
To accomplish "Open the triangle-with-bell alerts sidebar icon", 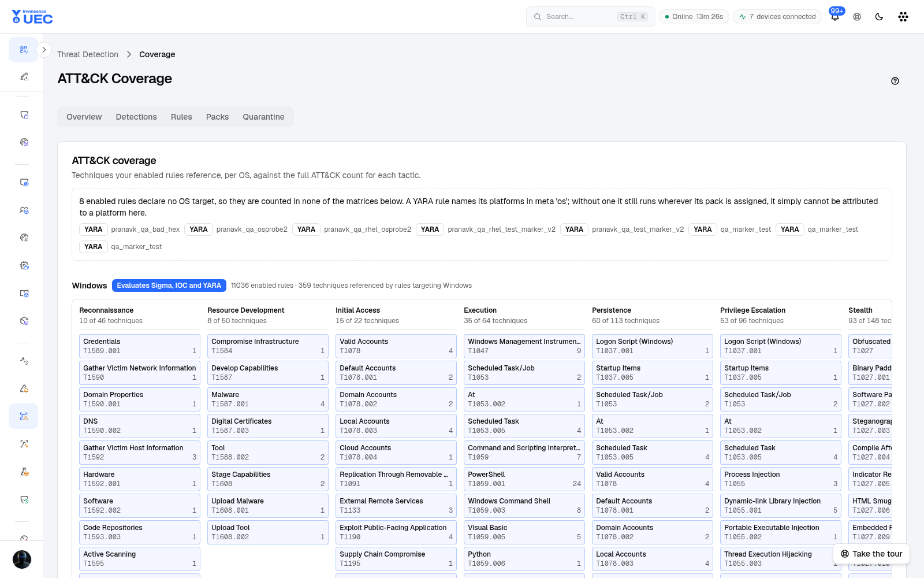I will 24,388.
